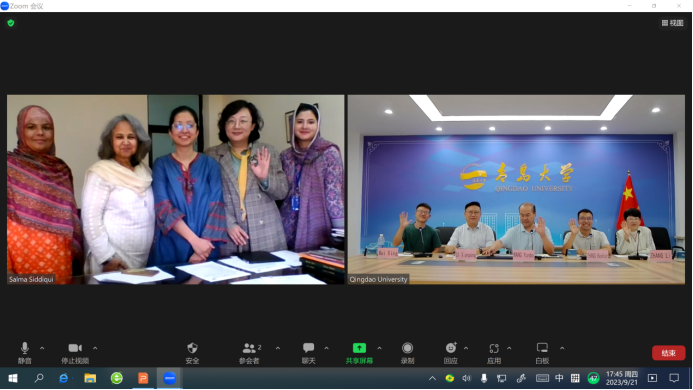Expand video options arrow beside 停止视频
Screen dimensions: 693x390
click(95, 348)
